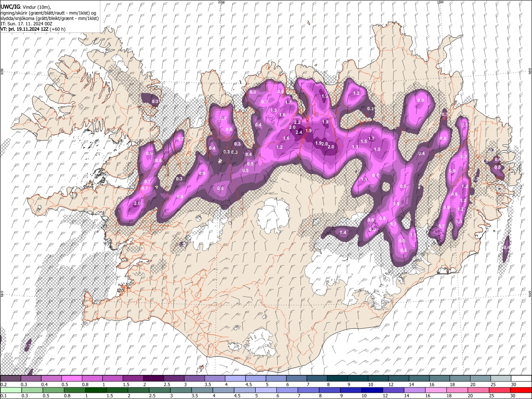Select the 0.4–0.5 swatch in upper legend row

click(51, 379)
